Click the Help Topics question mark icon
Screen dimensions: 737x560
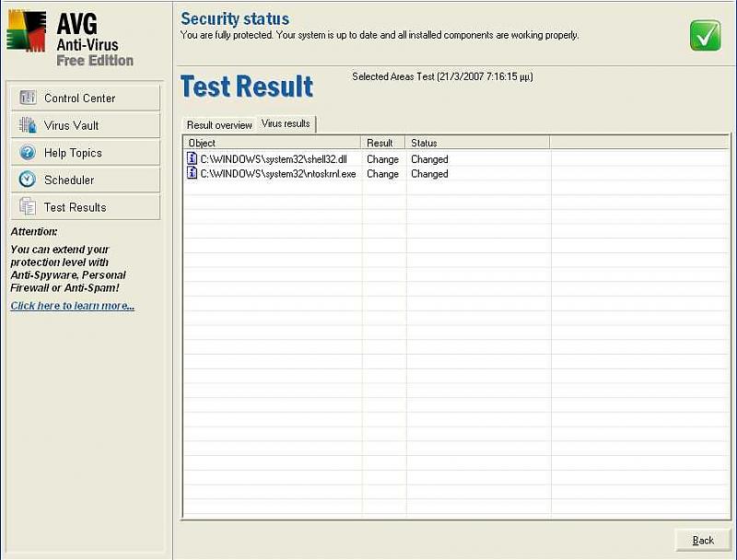click(x=28, y=152)
